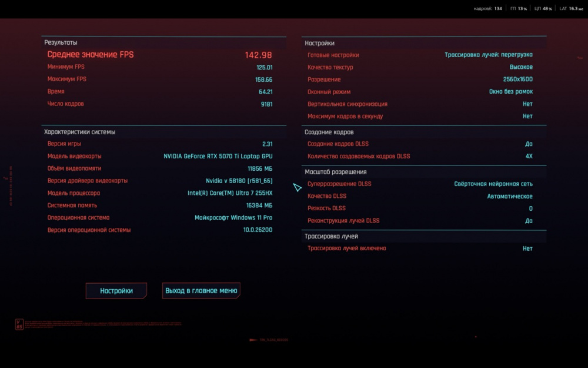Click the Версия игры value 2.31

pyautogui.click(x=268, y=144)
